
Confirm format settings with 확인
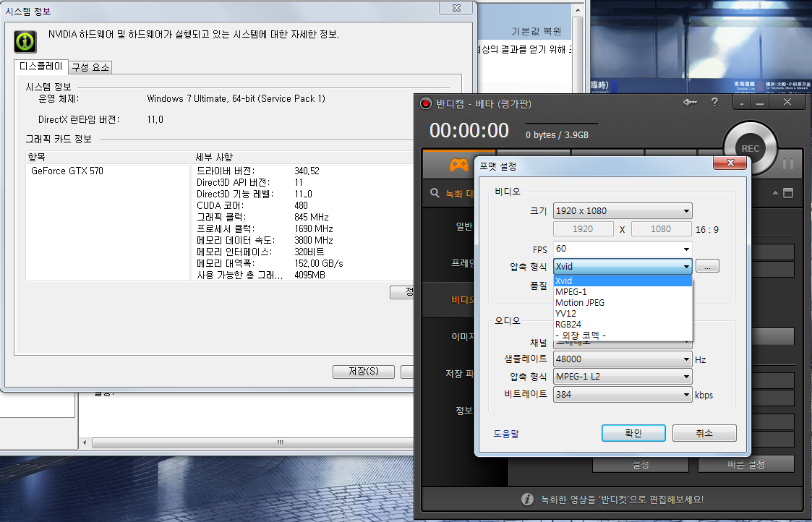(633, 433)
